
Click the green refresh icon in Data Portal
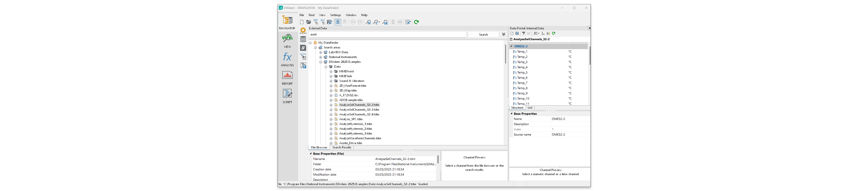tap(554, 33)
